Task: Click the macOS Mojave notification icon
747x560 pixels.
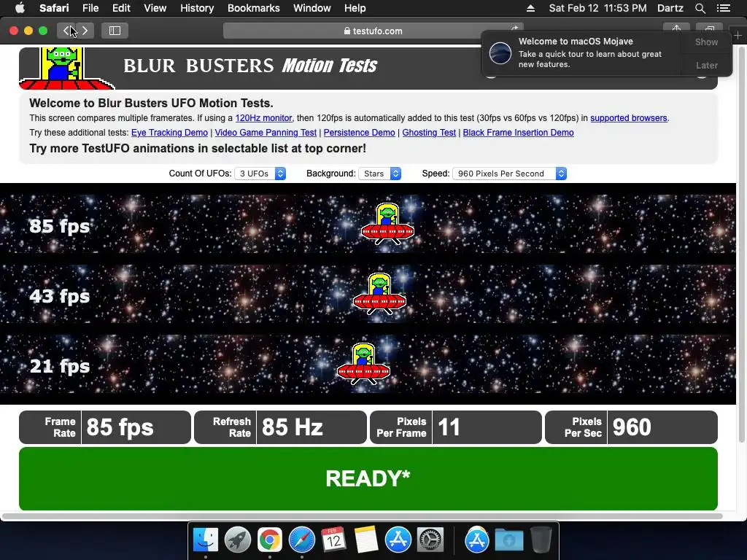Action: coord(500,52)
